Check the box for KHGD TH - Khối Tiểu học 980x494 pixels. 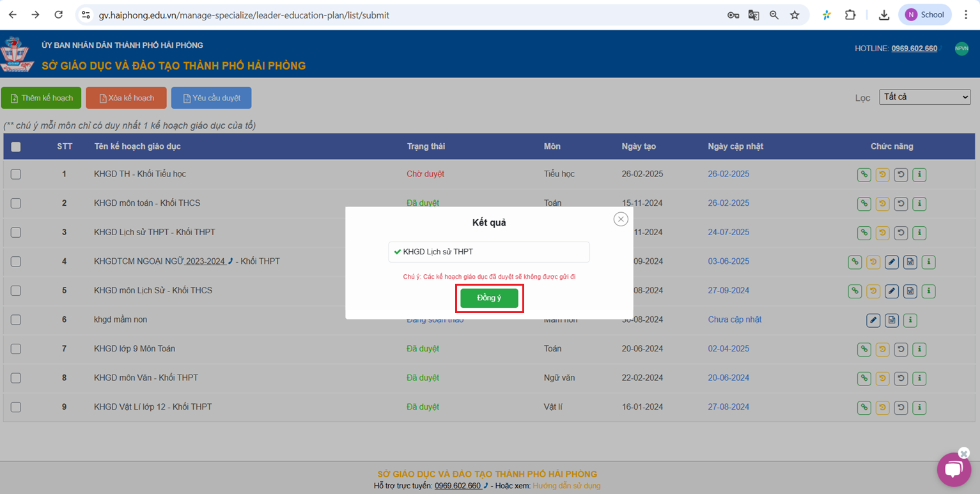coord(16,174)
